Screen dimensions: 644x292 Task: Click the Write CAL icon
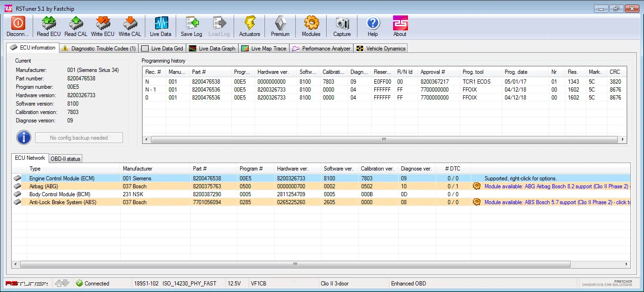130,23
